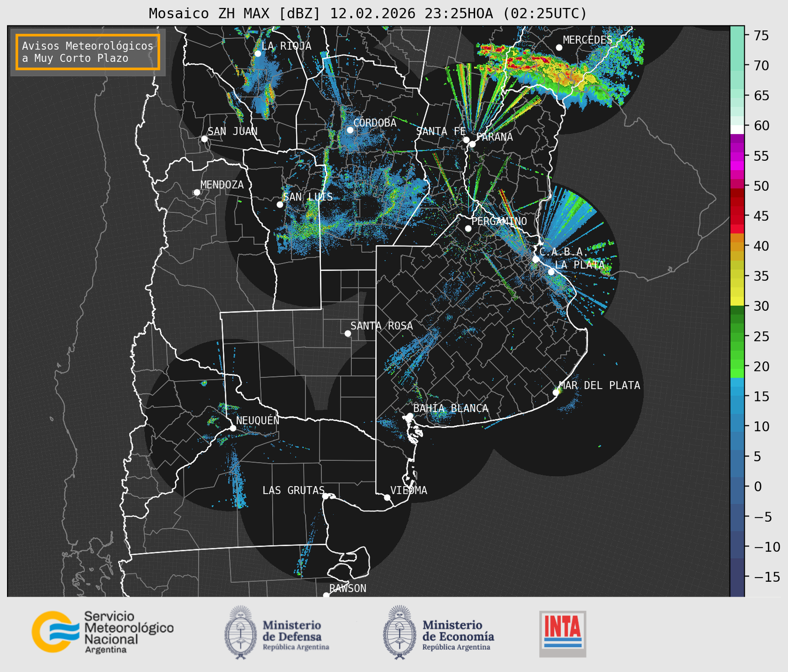The height and width of the screenshot is (672, 788).
Task: Click the MAR DEL PLATA label text
Action: click(x=600, y=386)
